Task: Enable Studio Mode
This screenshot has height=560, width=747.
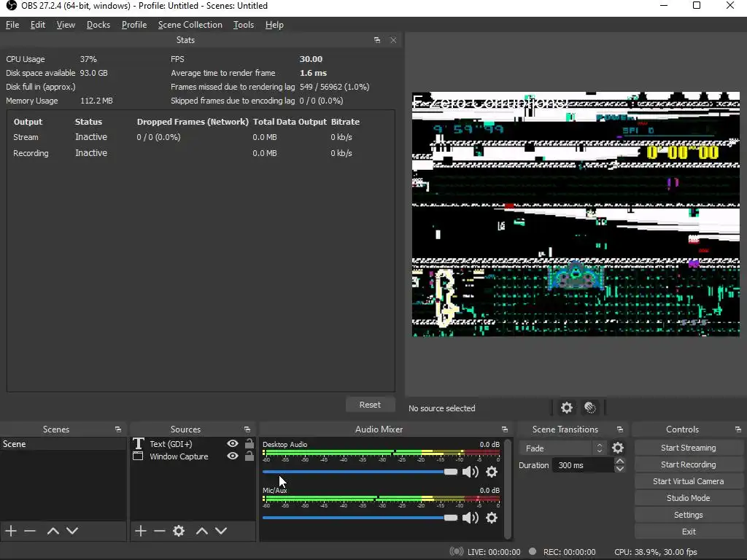Action: [x=689, y=497]
